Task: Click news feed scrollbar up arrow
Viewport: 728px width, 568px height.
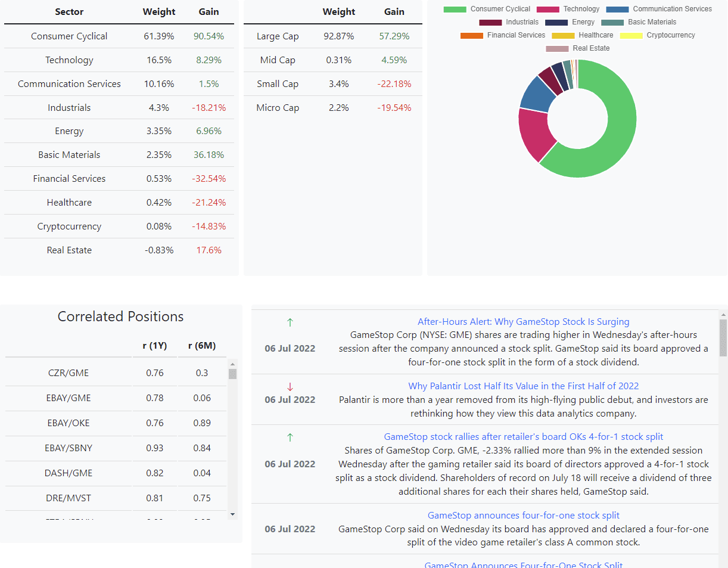Action: [723, 315]
